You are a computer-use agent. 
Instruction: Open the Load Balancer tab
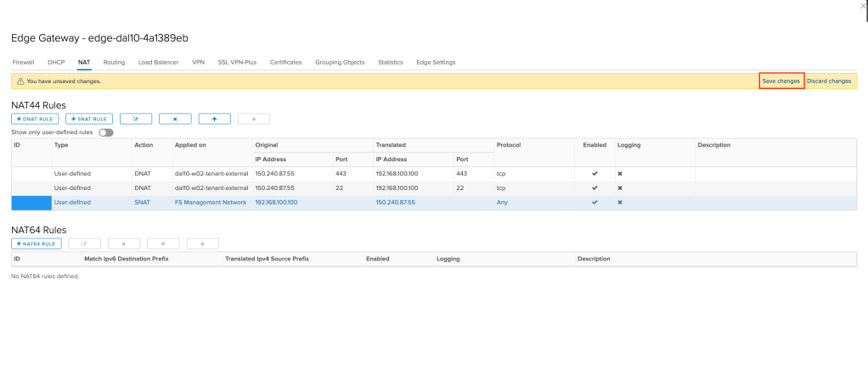(158, 62)
